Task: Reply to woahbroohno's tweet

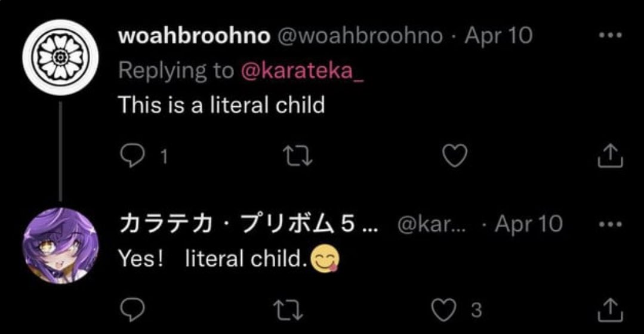Action: pos(130,156)
